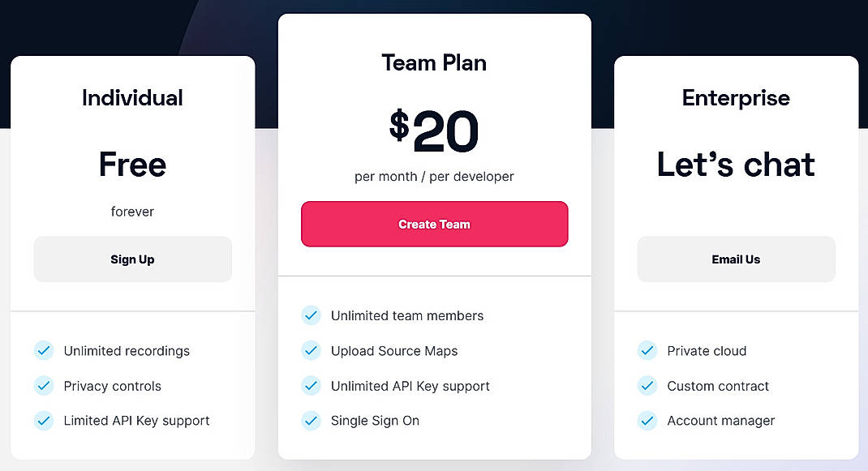Click the checkmark beside Unlimited team members
Viewport: 868px width, 471px height.
(311, 315)
